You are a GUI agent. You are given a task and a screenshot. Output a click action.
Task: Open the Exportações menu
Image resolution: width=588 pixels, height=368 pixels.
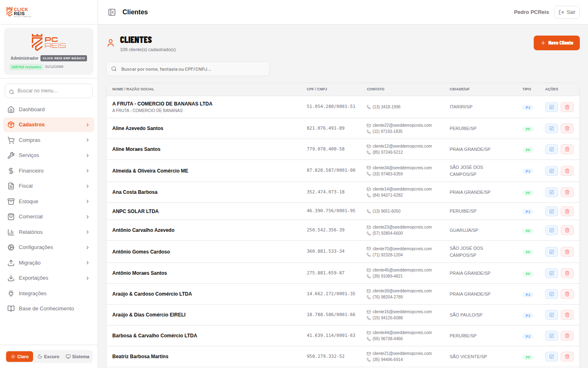(49, 278)
